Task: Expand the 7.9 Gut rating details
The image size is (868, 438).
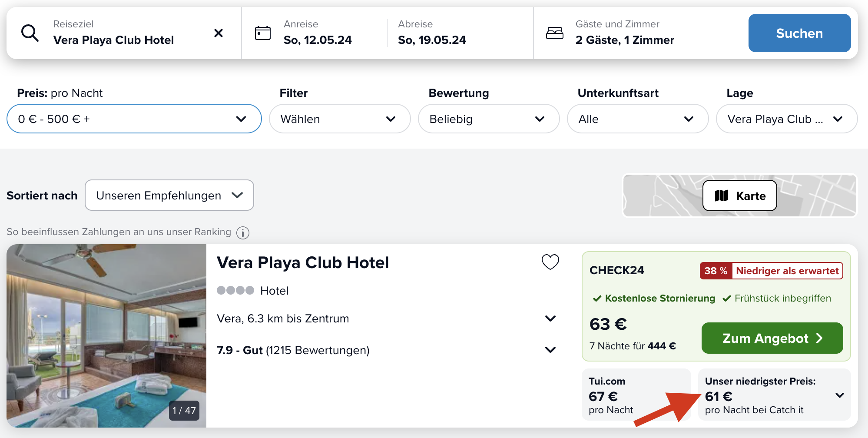Action: tap(550, 350)
